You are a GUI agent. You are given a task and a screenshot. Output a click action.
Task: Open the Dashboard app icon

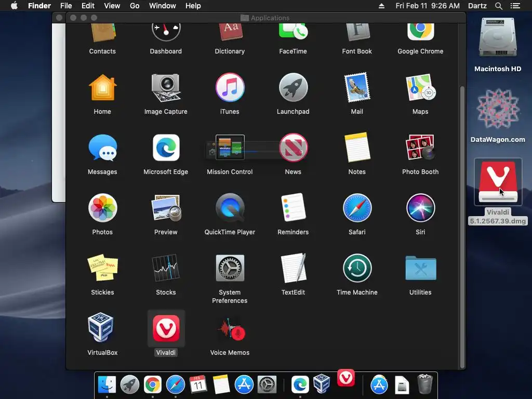(x=166, y=33)
